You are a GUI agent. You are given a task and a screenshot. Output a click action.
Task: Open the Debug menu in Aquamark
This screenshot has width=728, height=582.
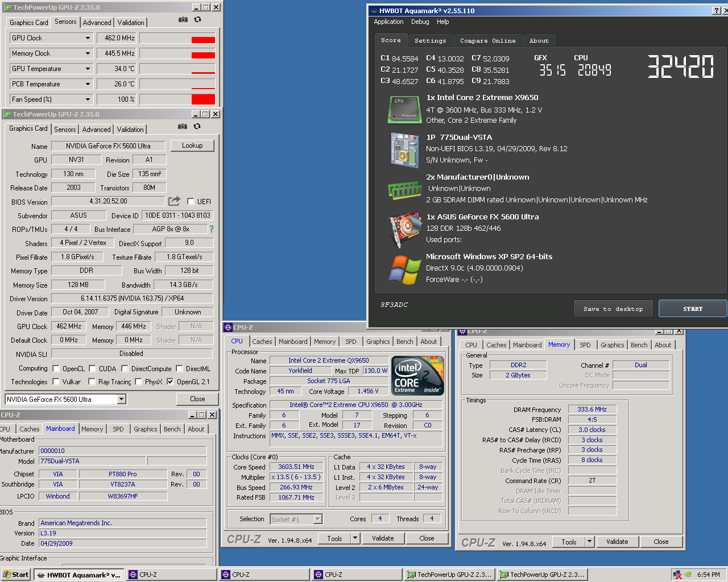[420, 22]
